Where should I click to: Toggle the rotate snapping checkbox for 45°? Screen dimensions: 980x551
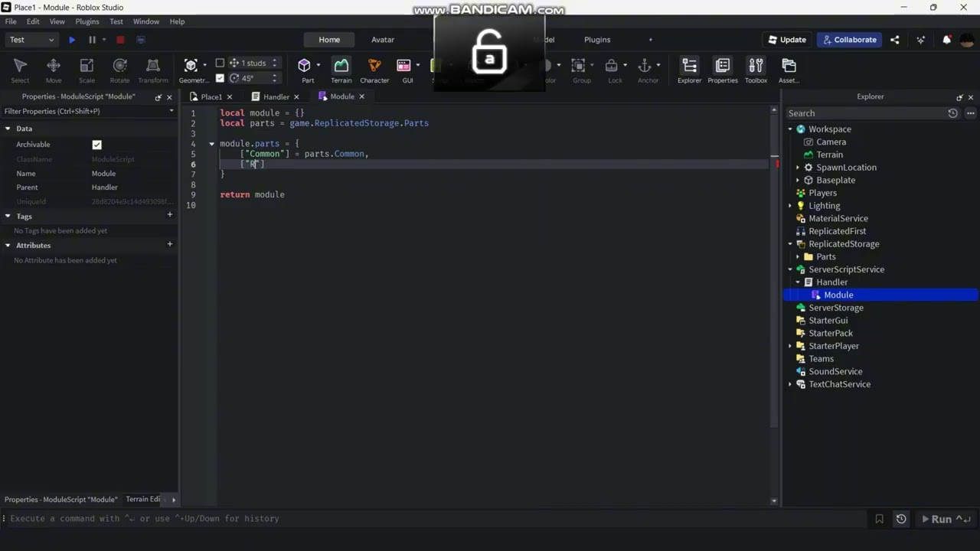click(x=220, y=78)
